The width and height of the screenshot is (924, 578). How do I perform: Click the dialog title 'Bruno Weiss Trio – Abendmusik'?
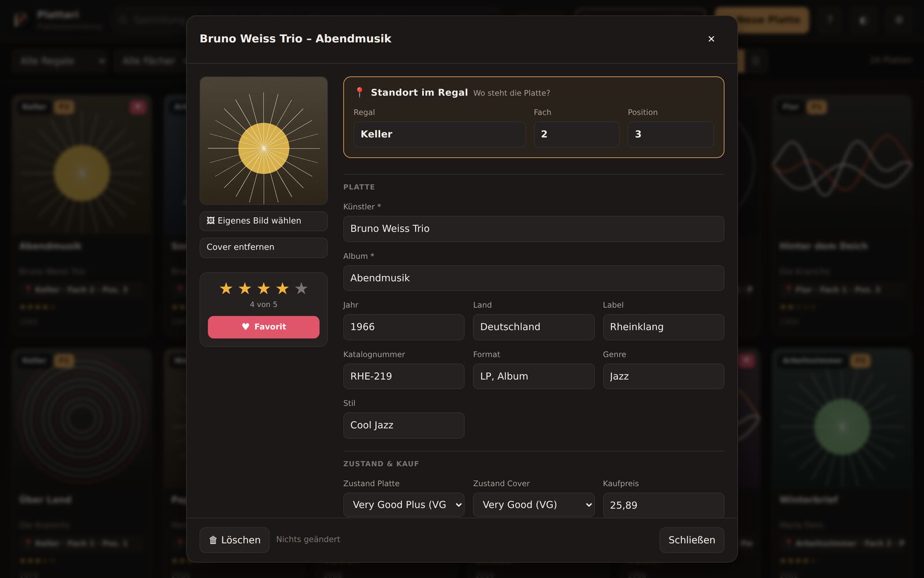tap(296, 39)
